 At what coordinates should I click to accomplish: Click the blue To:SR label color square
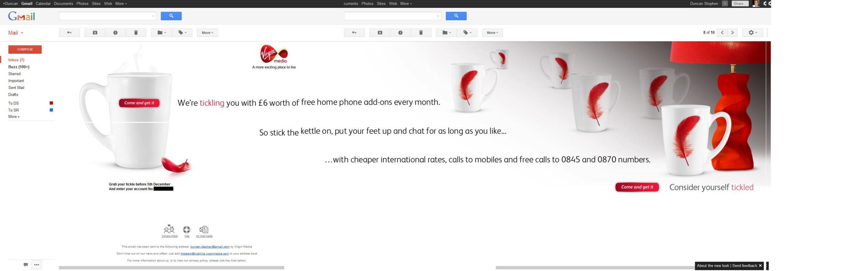point(51,110)
